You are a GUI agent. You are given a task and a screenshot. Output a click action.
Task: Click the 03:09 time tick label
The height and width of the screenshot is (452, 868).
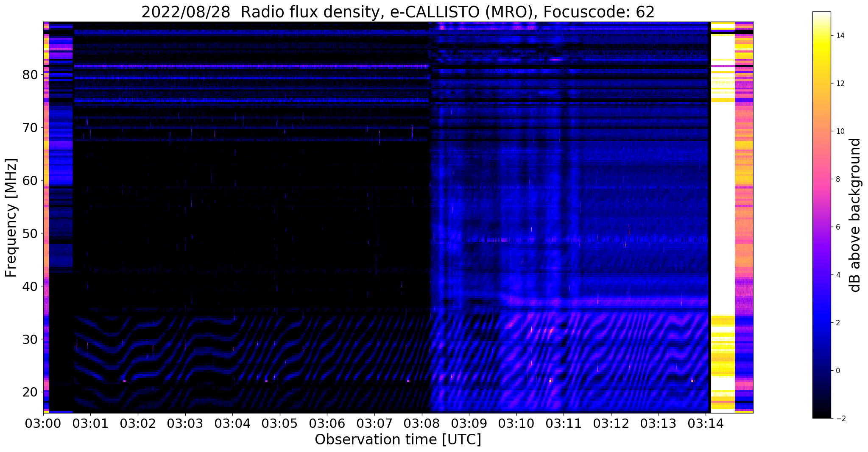[x=469, y=423]
